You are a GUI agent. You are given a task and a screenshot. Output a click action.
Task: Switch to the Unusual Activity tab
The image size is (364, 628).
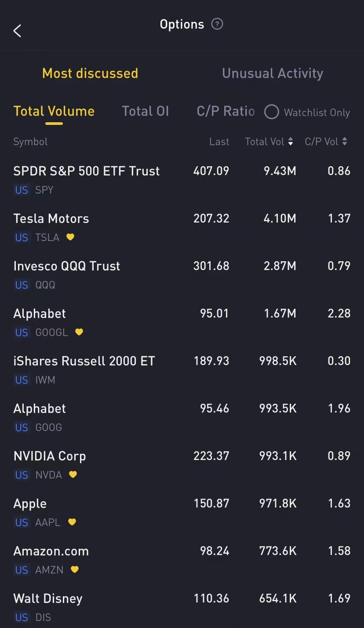(x=273, y=73)
